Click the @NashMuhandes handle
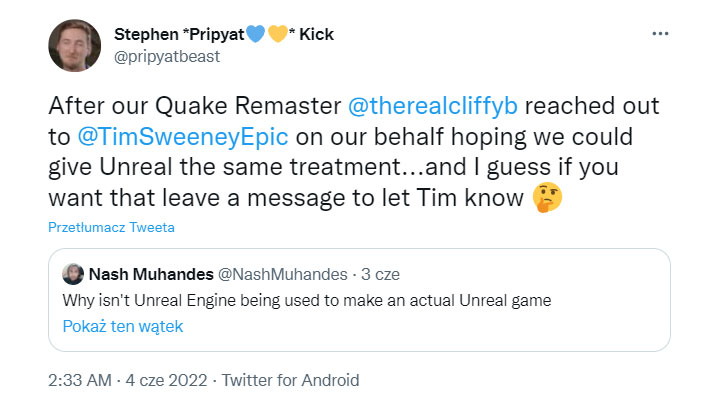The height and width of the screenshot is (405, 720). (x=281, y=274)
